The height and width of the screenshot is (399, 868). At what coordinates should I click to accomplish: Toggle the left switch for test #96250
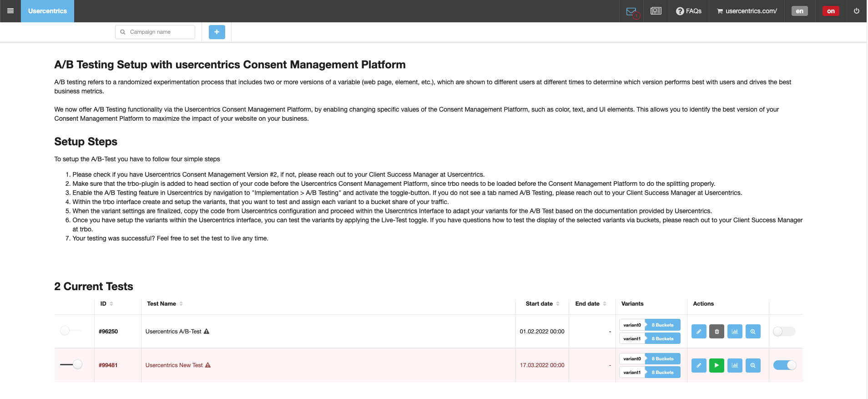pos(71,331)
